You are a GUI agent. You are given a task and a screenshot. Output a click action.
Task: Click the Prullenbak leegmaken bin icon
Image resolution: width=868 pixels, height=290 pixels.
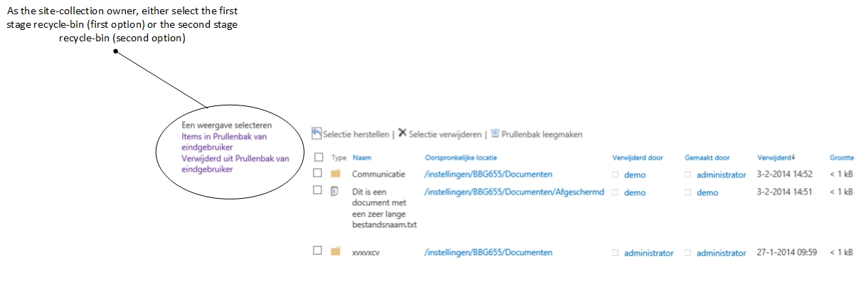tap(494, 133)
